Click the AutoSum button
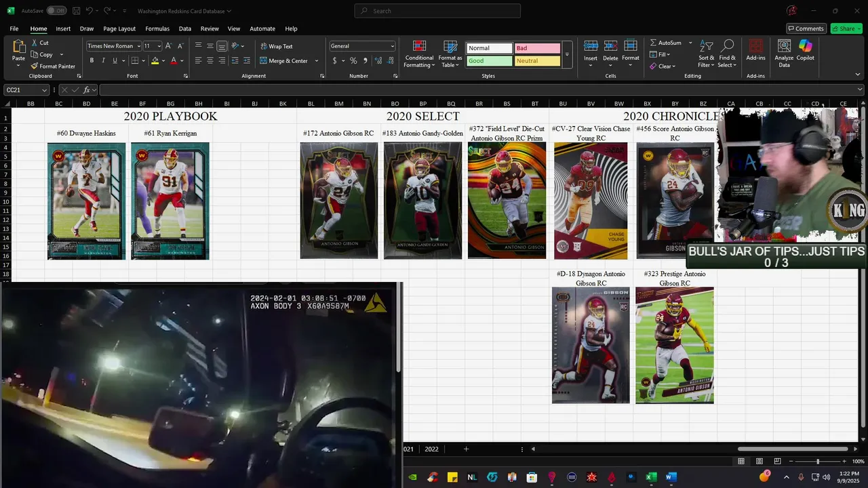Image resolution: width=868 pixels, height=488 pixels. point(665,43)
